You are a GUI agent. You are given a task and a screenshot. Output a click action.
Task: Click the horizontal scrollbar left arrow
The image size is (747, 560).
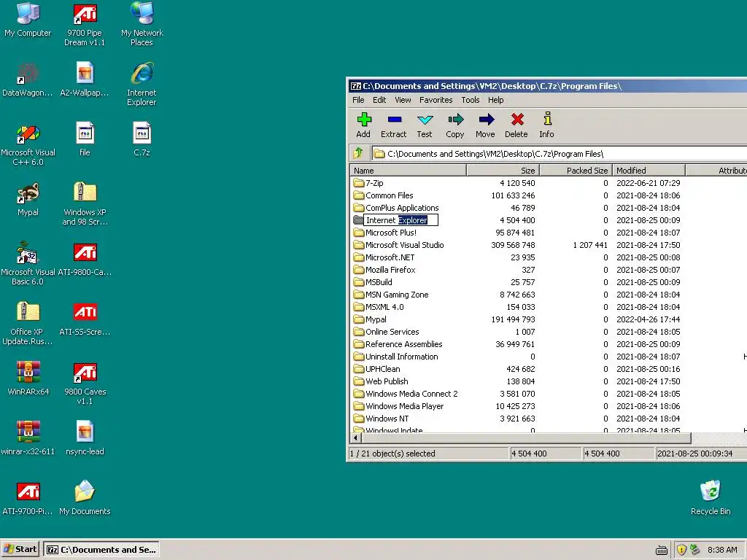[x=355, y=437]
